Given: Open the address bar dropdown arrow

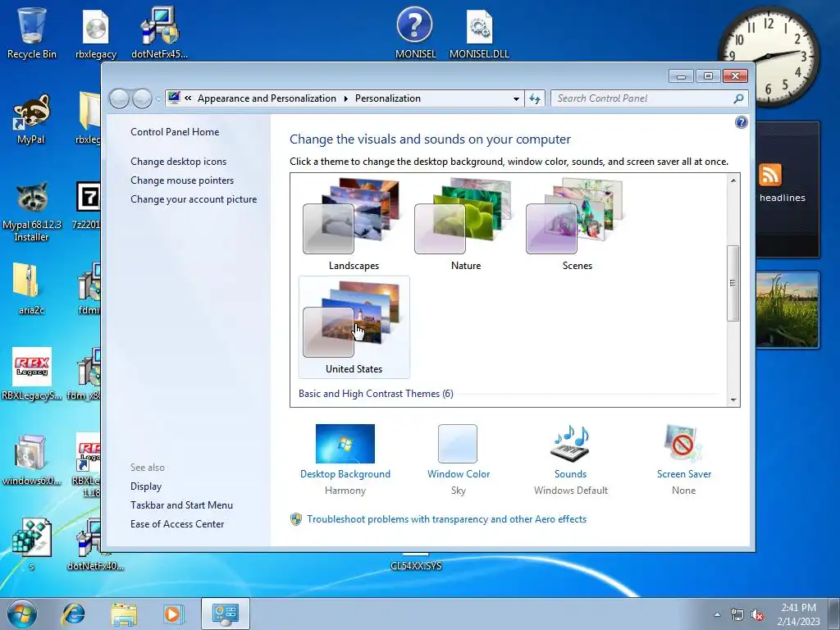Looking at the screenshot, I should (x=516, y=98).
